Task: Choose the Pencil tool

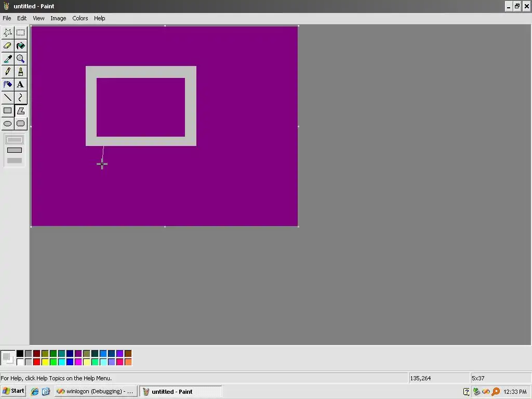Action: point(8,72)
